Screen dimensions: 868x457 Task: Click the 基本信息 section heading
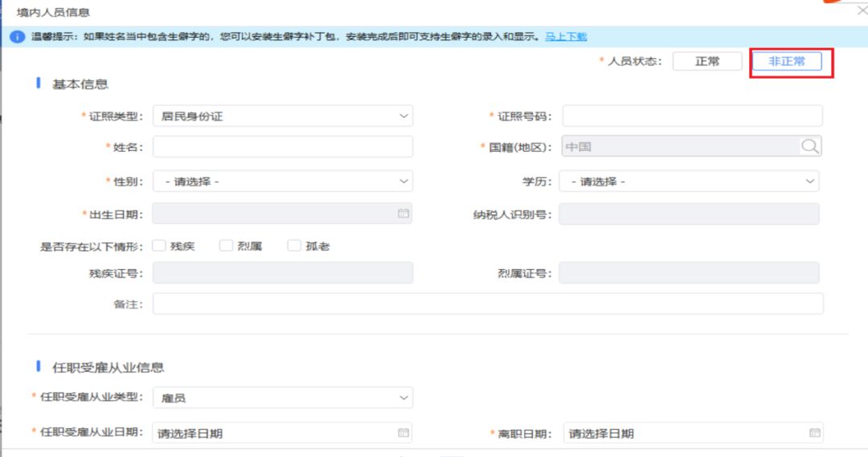pos(80,84)
